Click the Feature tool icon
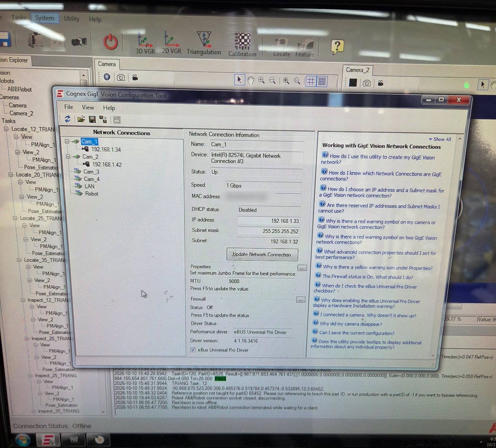Screen dimensions: 496x448 click(305, 47)
